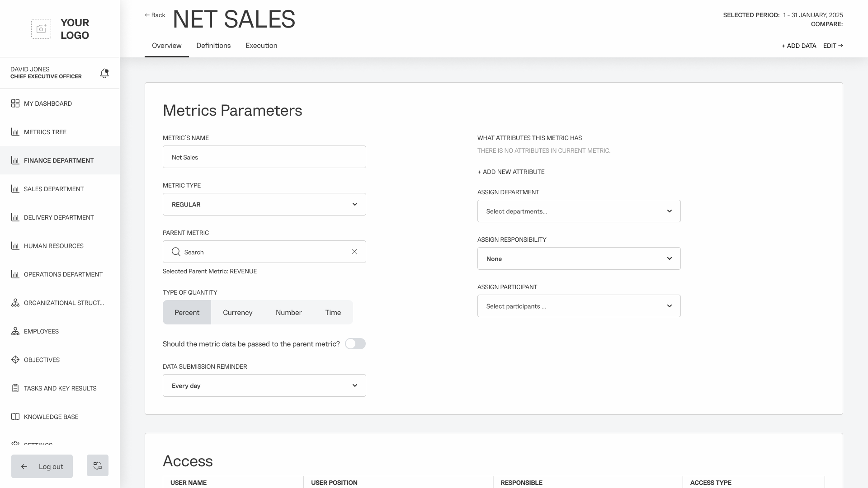
Task: Select Currency as type of quantity
Action: click(237, 312)
